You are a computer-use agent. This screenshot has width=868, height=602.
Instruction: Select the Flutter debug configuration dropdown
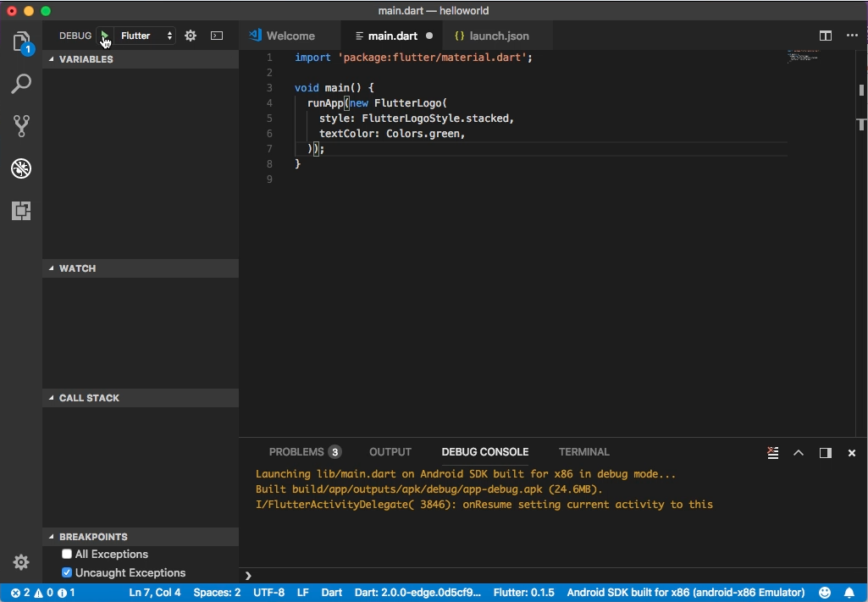pyautogui.click(x=146, y=36)
